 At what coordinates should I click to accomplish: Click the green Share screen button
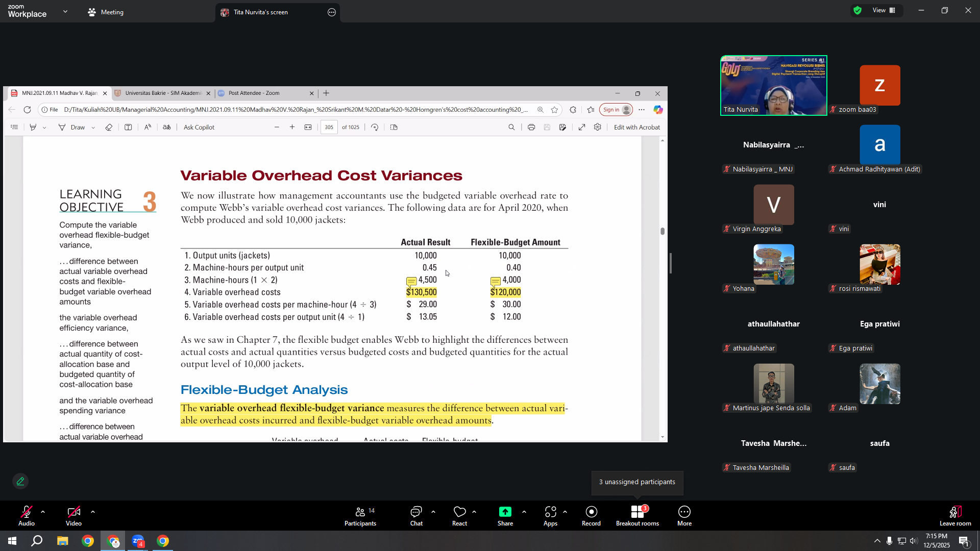(x=505, y=515)
